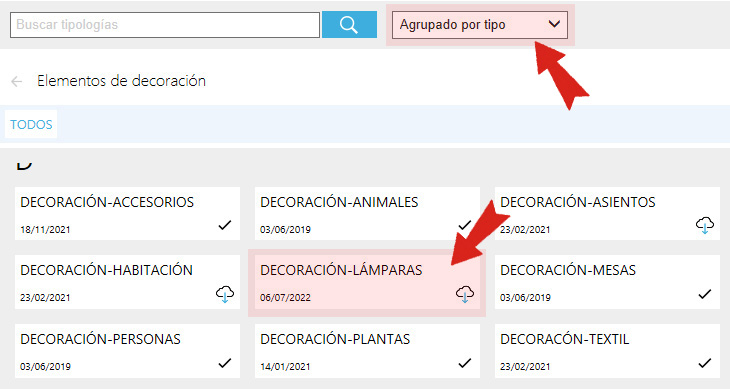Click the Elementos de decoración heading
Screen dimensions: 730x389
121,81
